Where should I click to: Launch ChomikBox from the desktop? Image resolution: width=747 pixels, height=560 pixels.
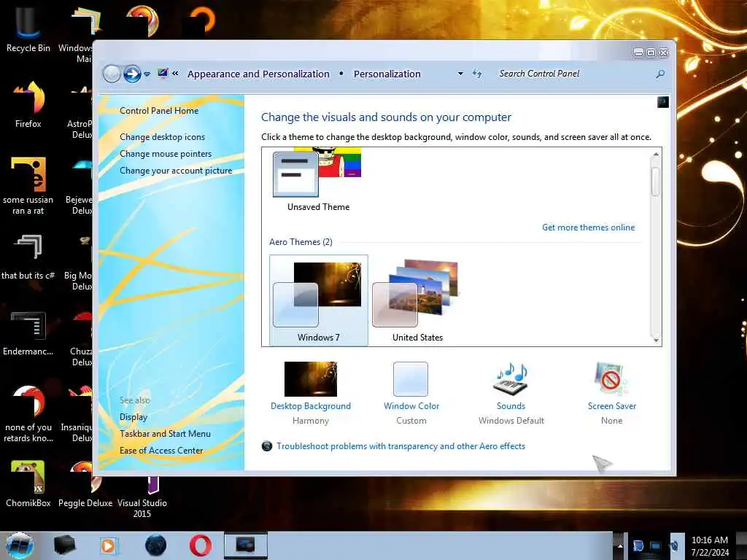tap(28, 484)
